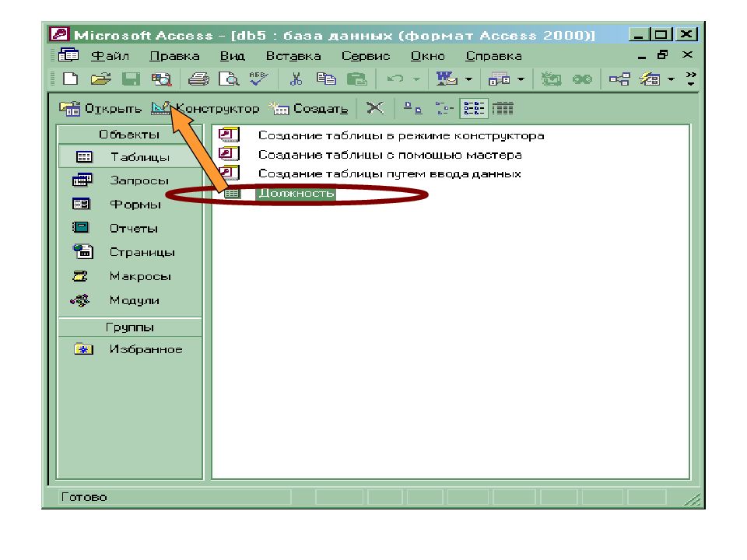Click the Конструктор button
This screenshot has height=560, width=747.
click(205, 109)
